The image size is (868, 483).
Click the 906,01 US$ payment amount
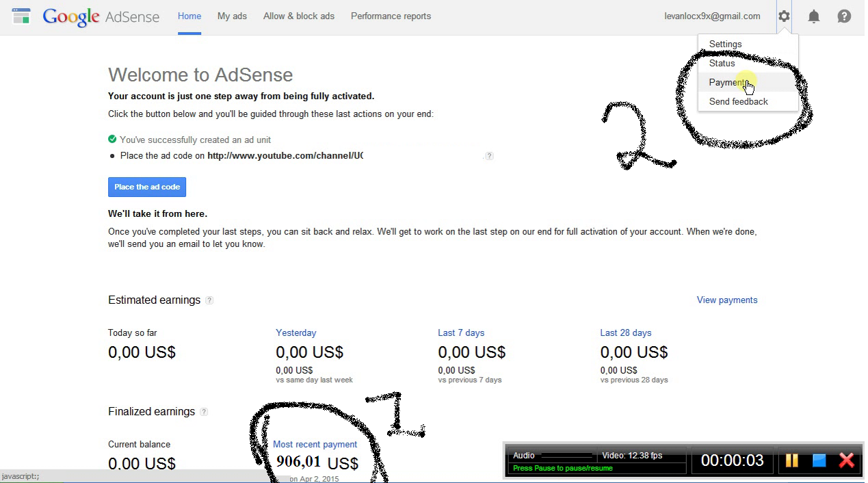tap(317, 462)
